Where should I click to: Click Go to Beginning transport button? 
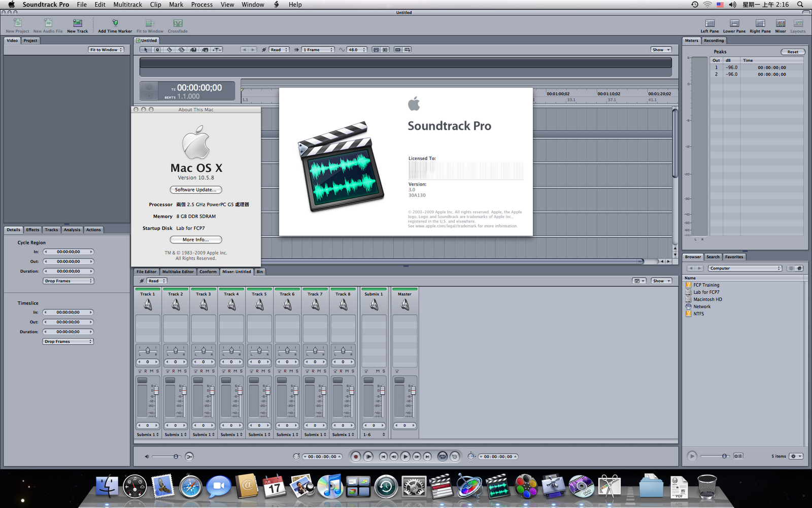click(383, 457)
